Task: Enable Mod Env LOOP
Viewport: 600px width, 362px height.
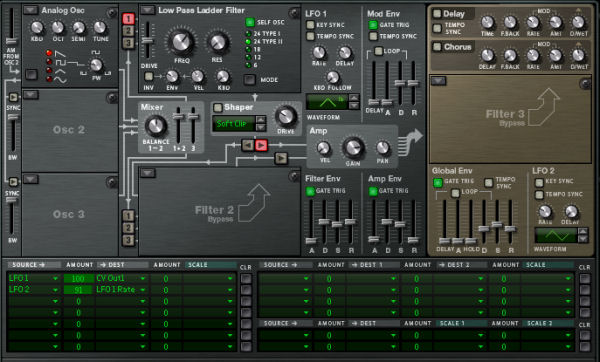Action: (378, 51)
